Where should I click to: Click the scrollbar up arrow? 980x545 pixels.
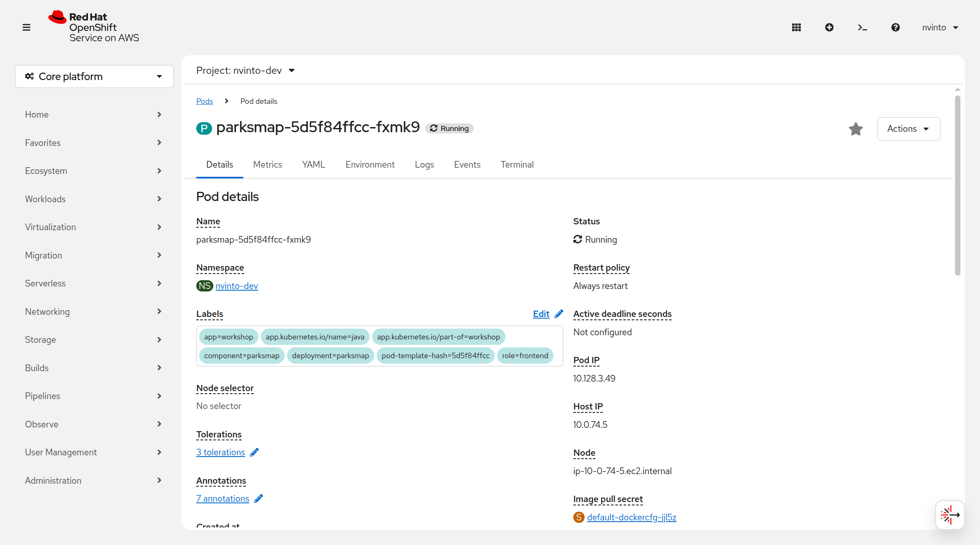(x=957, y=89)
